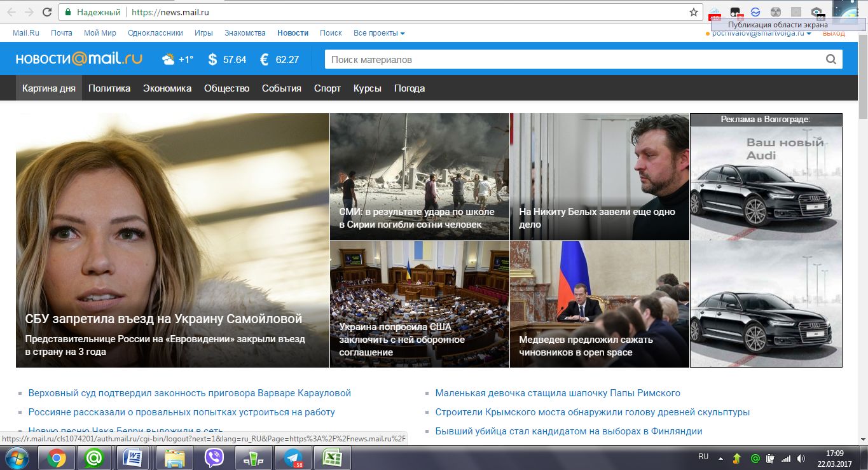Open the 'Экономика' section

pos(167,88)
